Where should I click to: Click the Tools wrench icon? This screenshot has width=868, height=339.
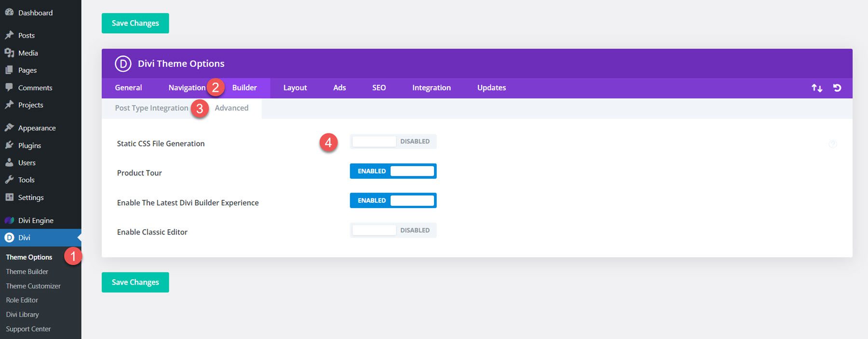pyautogui.click(x=9, y=180)
